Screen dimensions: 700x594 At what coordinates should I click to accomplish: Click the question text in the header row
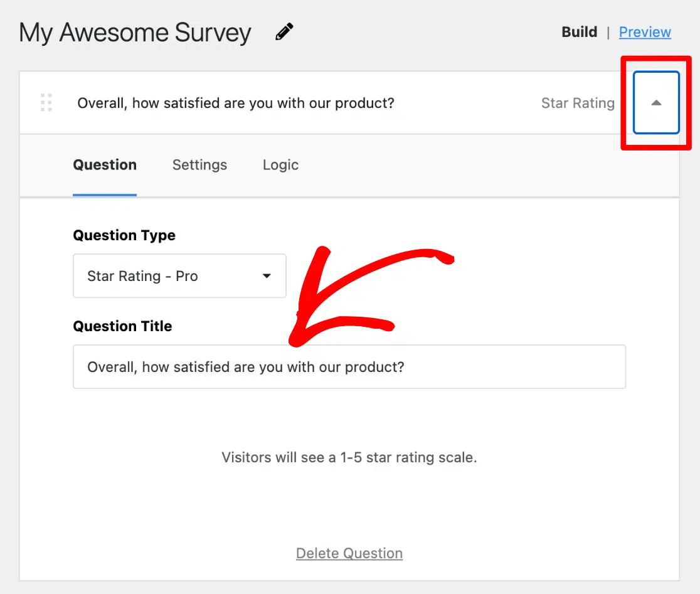point(236,103)
